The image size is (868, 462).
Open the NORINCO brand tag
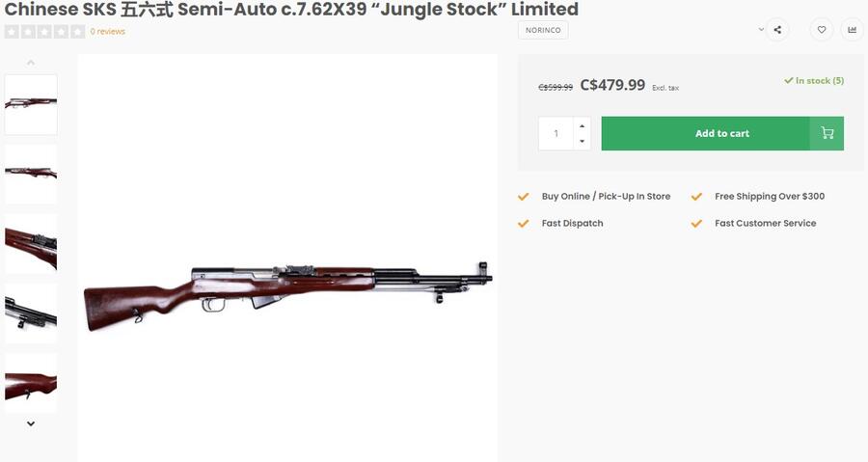(x=544, y=30)
